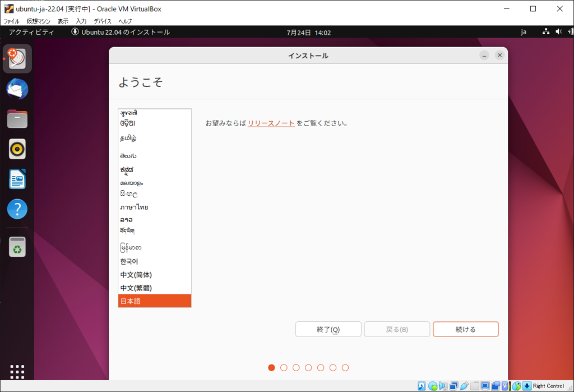The height and width of the screenshot is (392, 574).
Task: Select Thai ภาษาไทย in the language list
Action: [155, 207]
